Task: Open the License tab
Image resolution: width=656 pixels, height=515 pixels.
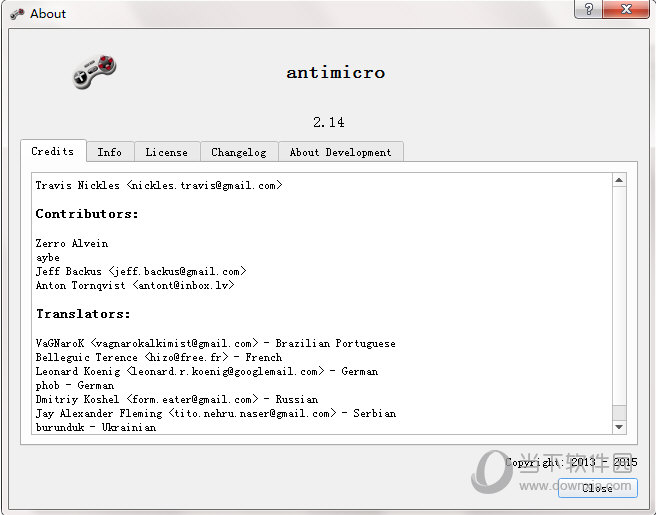Action: coord(167,152)
